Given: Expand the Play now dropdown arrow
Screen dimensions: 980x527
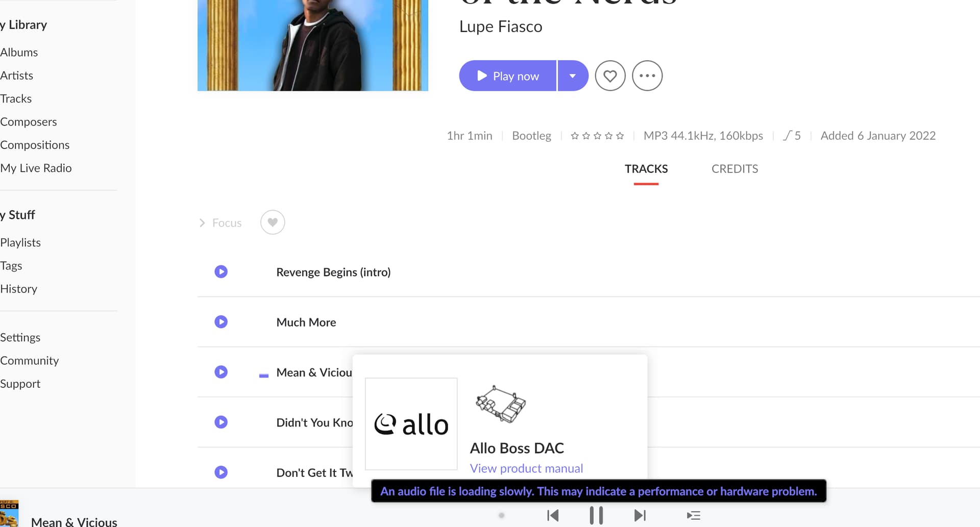Looking at the screenshot, I should [x=573, y=76].
